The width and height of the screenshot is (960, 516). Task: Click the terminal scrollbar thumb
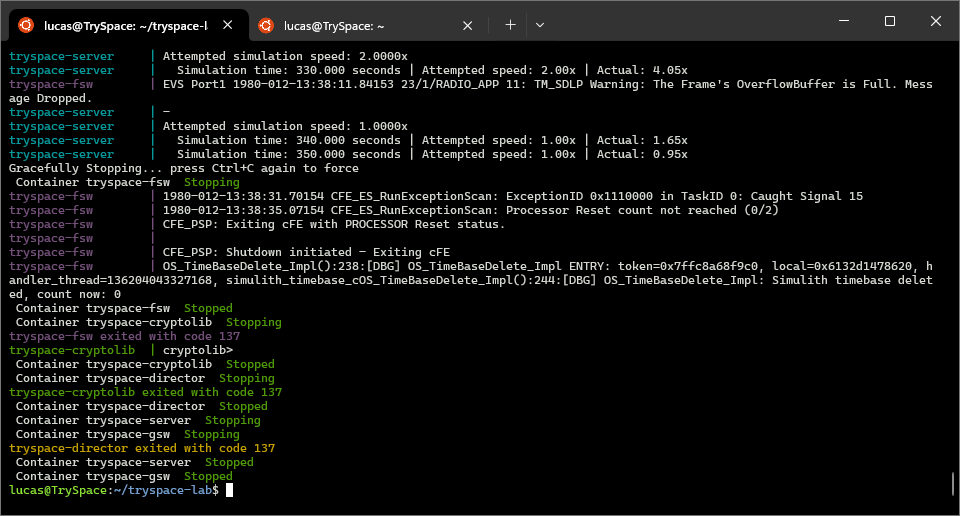pos(953,484)
